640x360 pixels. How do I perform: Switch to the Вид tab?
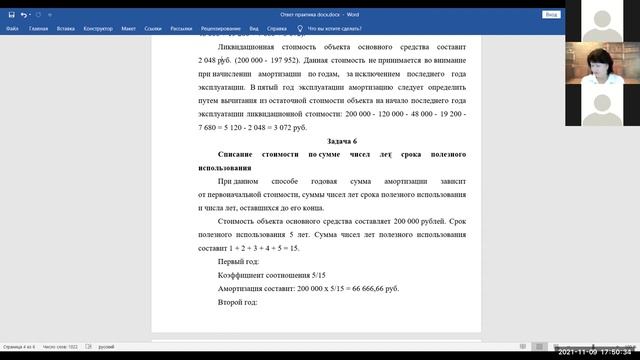tap(254, 29)
